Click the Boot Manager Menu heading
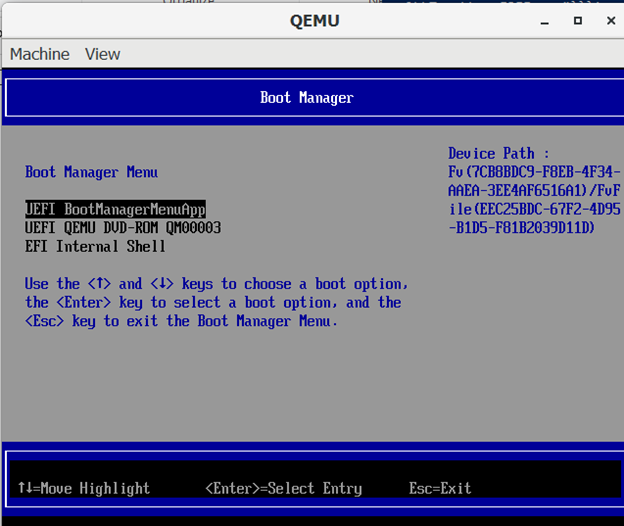Viewport: 624px width, 526px height. [x=92, y=172]
